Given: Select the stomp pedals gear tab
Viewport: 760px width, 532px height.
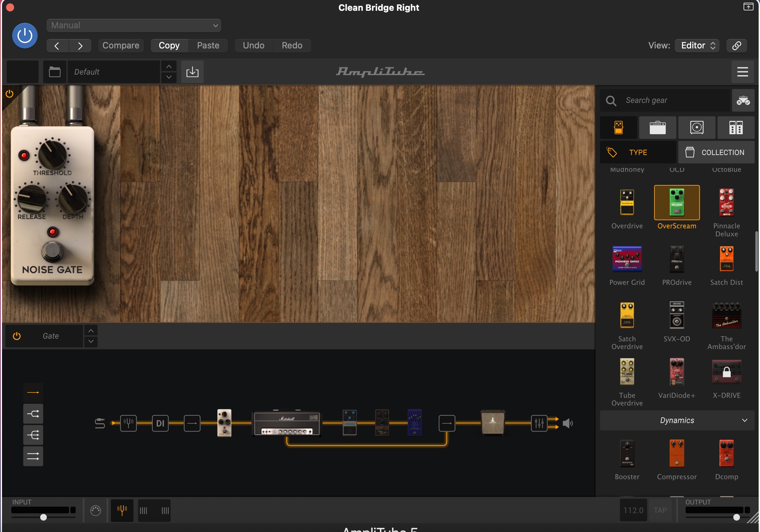Looking at the screenshot, I should pos(618,128).
